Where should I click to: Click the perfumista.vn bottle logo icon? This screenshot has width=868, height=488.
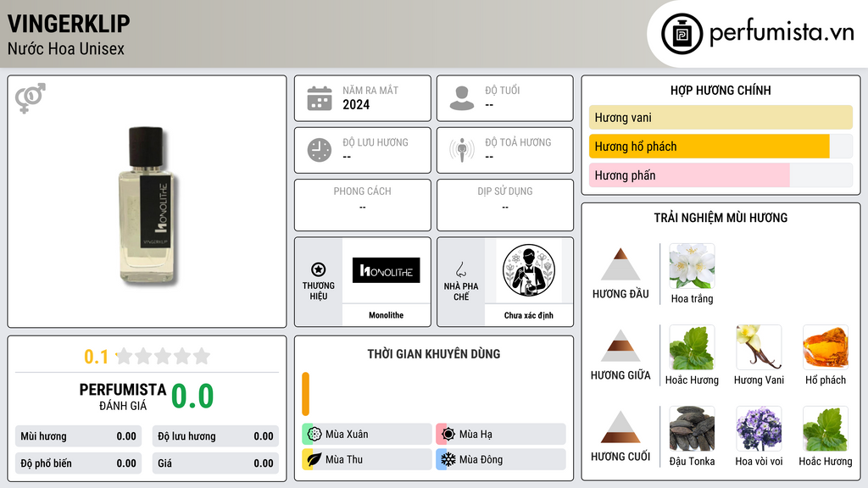[682, 34]
